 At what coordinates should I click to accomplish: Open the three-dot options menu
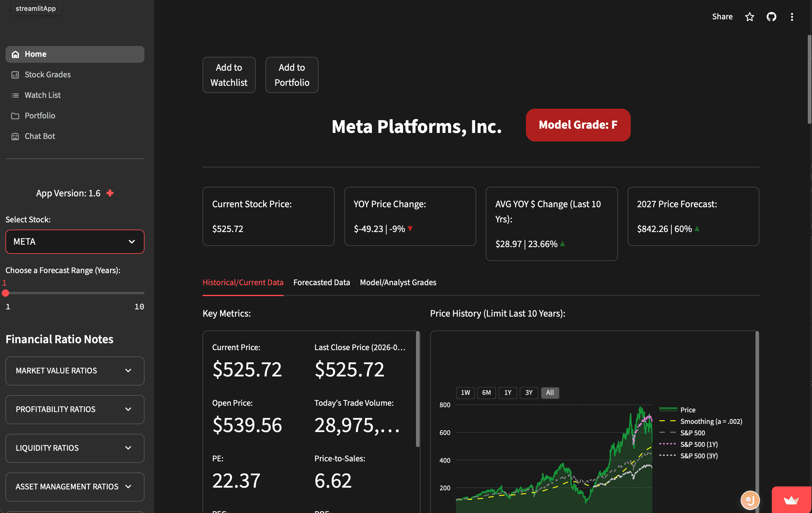pos(792,17)
